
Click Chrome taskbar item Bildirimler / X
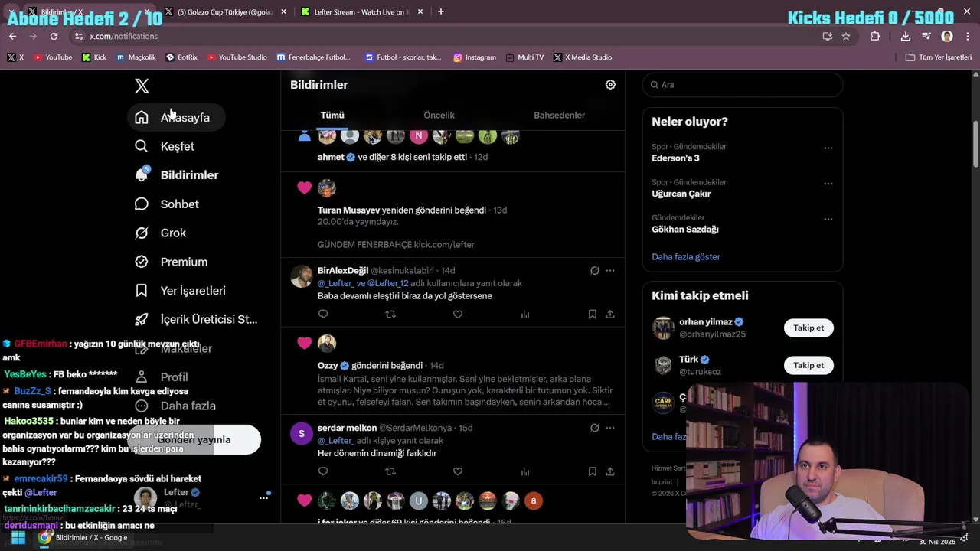click(84, 538)
